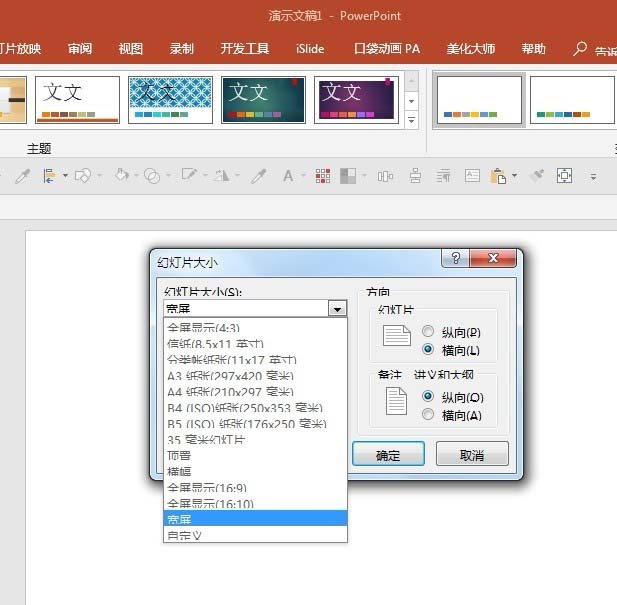Close the slide size dialog
The height and width of the screenshot is (605, 617).
click(493, 258)
